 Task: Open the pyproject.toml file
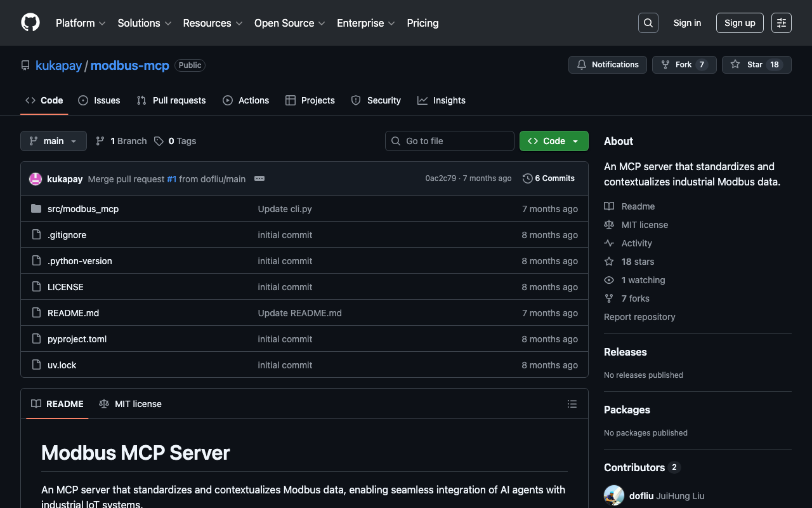coord(77,339)
